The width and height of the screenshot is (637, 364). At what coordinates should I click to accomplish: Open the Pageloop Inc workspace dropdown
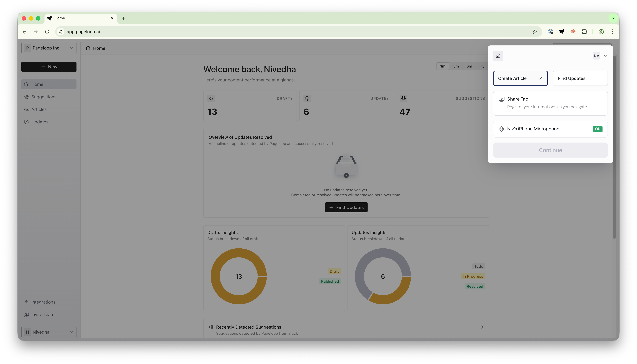pos(49,48)
